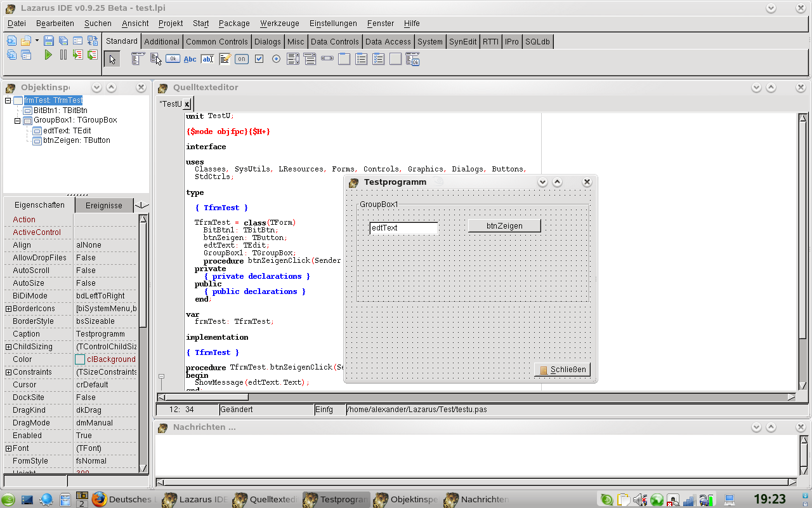Expand the Font property
The width and height of the screenshot is (812, 508).
click(8, 448)
